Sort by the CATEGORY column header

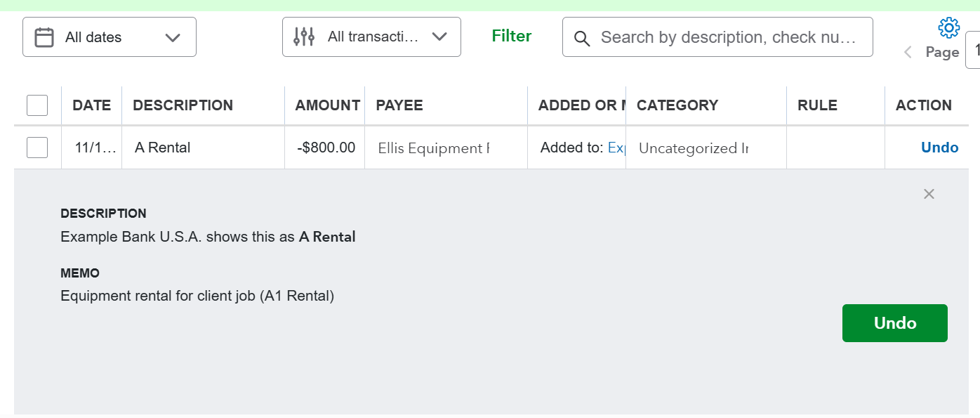(x=677, y=105)
